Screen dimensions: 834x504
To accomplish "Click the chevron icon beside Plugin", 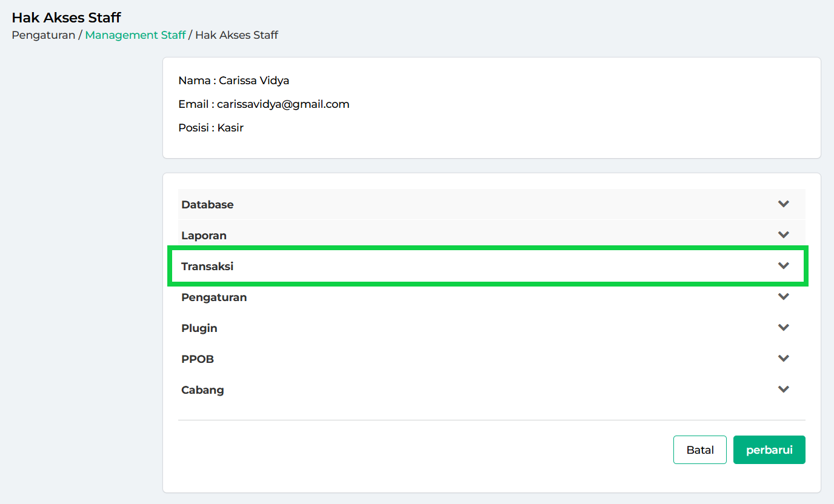I will point(783,328).
